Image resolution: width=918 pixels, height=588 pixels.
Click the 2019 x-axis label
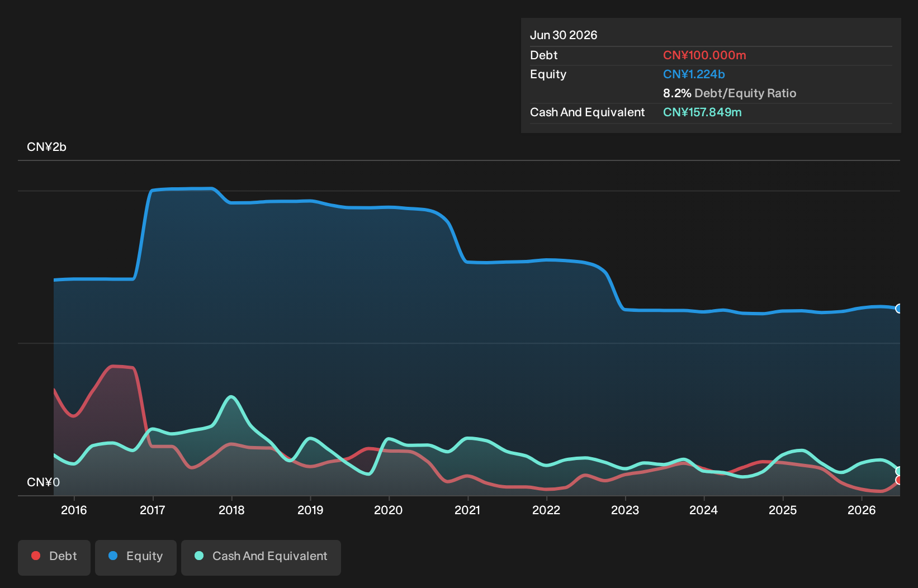pyautogui.click(x=310, y=510)
